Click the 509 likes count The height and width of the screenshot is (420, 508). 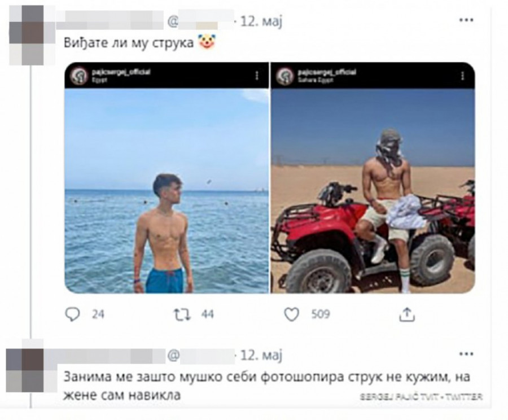(x=321, y=314)
